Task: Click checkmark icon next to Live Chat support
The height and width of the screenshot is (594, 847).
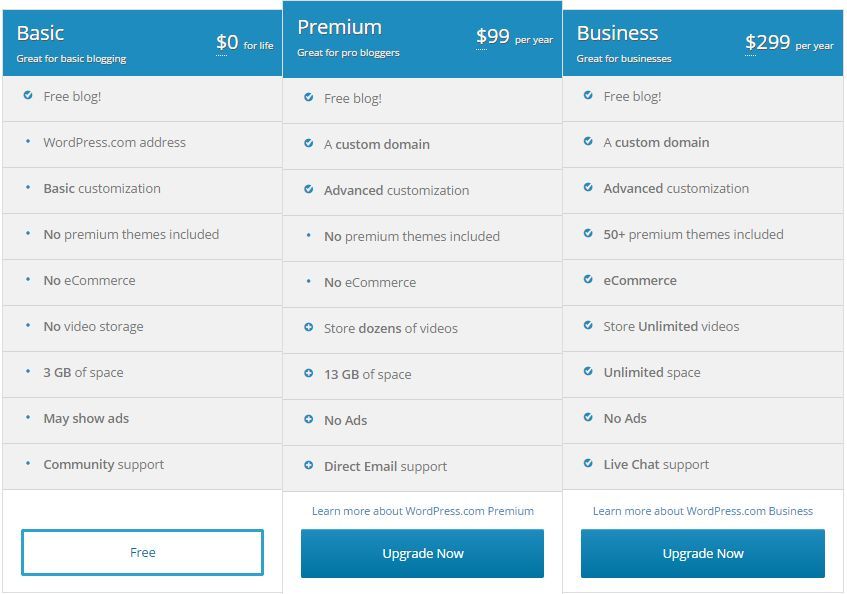Action: tap(588, 463)
